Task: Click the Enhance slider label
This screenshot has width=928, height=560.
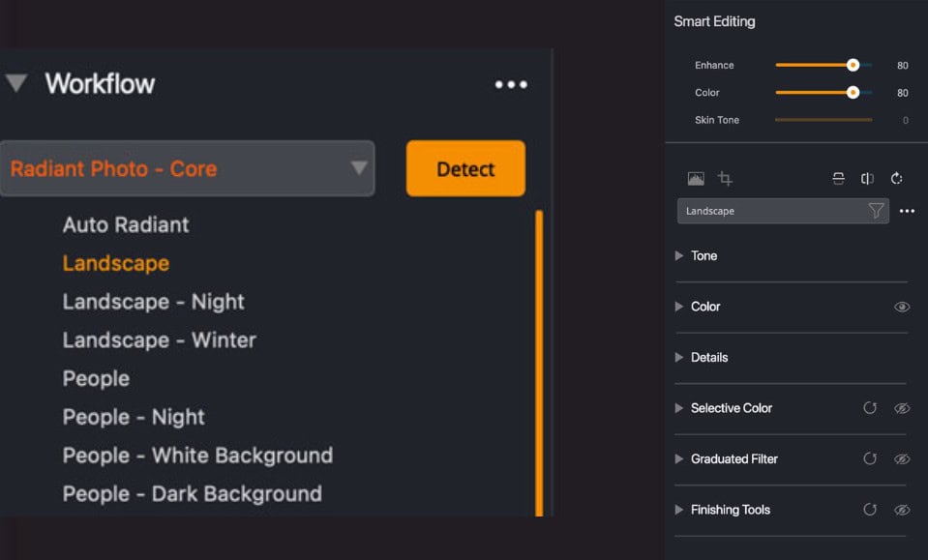Action: pos(714,65)
